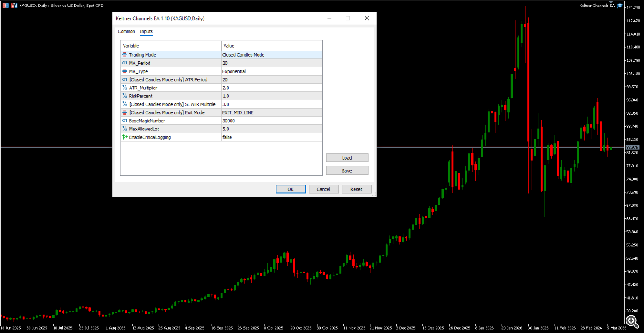Reset the EA inputs to defaults

click(x=356, y=189)
